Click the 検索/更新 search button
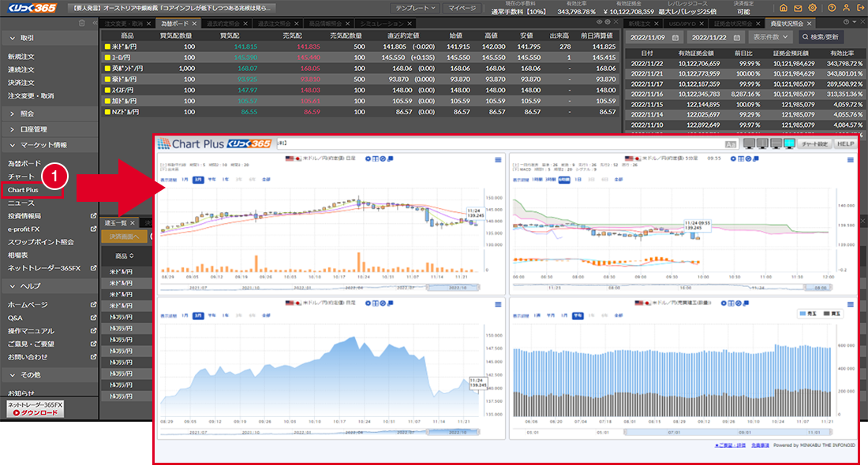 click(x=821, y=37)
